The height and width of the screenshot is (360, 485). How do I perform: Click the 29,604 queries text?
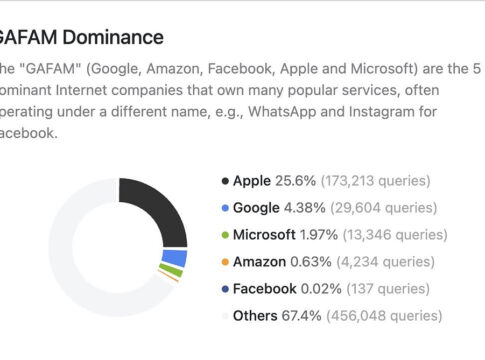[384, 208]
